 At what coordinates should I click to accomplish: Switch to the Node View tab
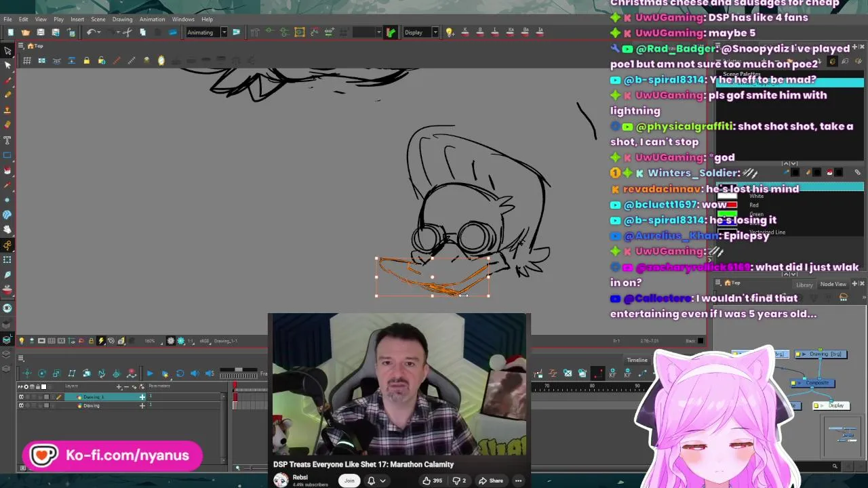pos(833,285)
